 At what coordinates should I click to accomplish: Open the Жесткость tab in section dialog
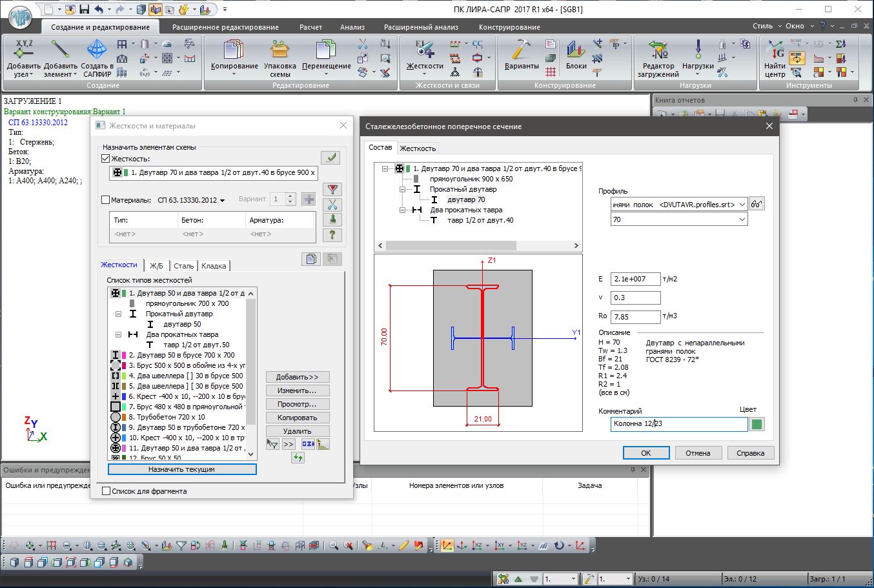[418, 148]
